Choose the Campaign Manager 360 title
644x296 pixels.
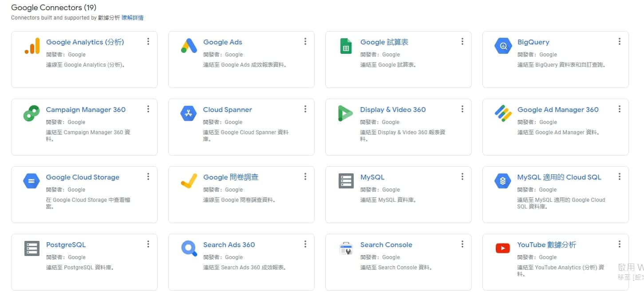coord(86,110)
